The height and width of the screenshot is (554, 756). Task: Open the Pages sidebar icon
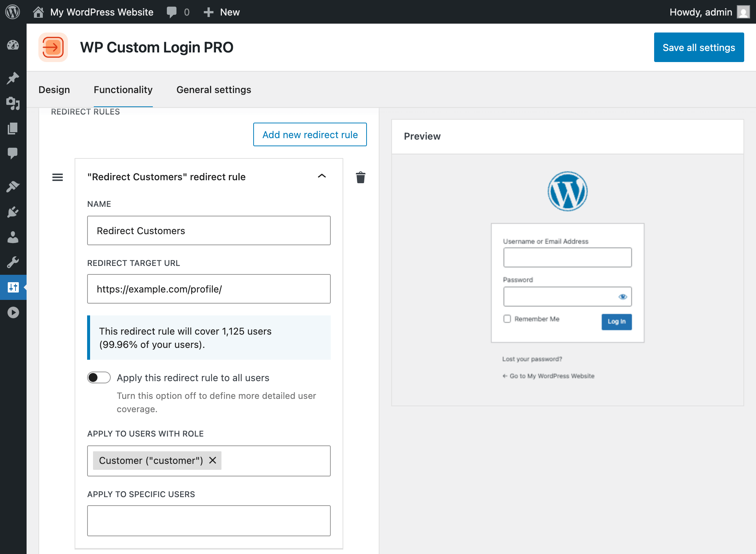point(13,129)
